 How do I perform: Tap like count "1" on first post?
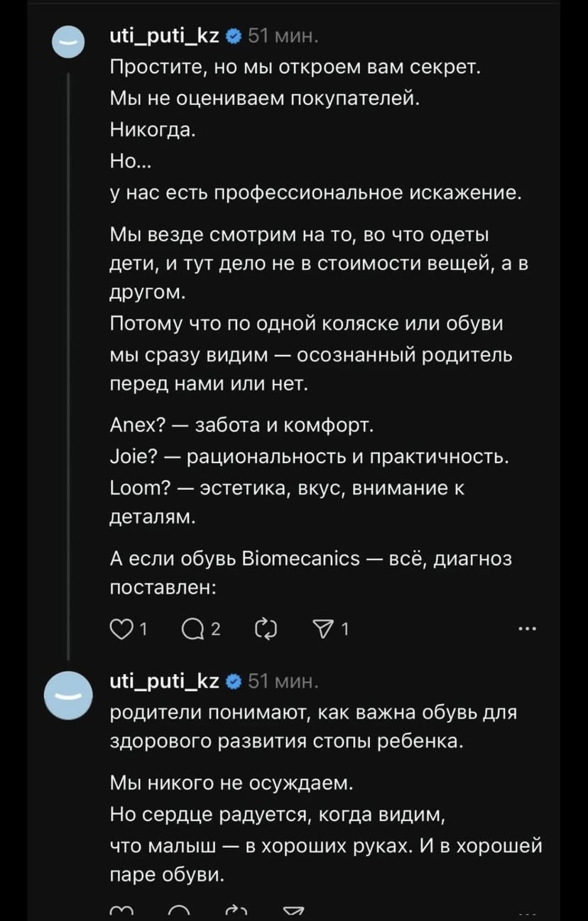coord(143,629)
